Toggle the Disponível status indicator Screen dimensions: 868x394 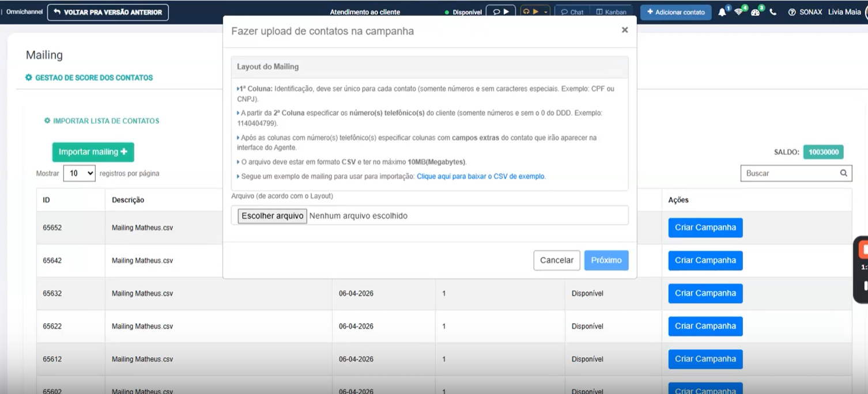pyautogui.click(x=463, y=12)
